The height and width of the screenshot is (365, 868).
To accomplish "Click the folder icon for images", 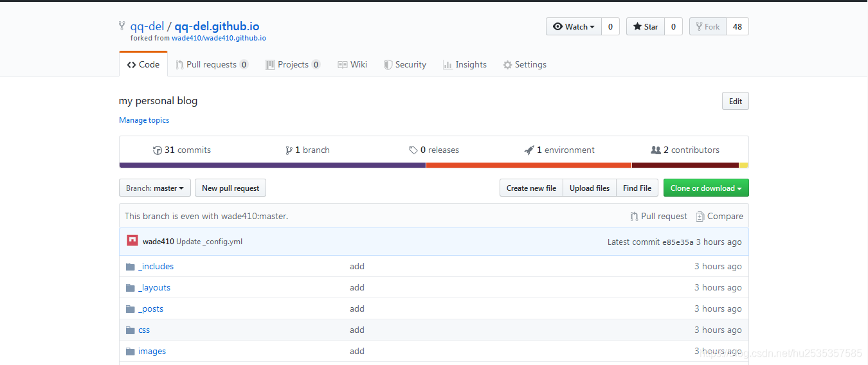I will 131,352.
